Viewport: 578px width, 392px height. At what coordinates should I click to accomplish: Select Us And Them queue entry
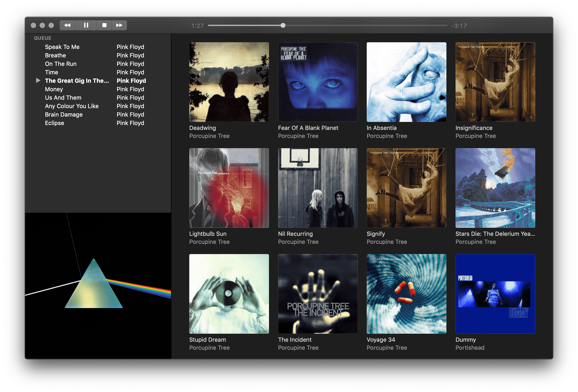[63, 97]
